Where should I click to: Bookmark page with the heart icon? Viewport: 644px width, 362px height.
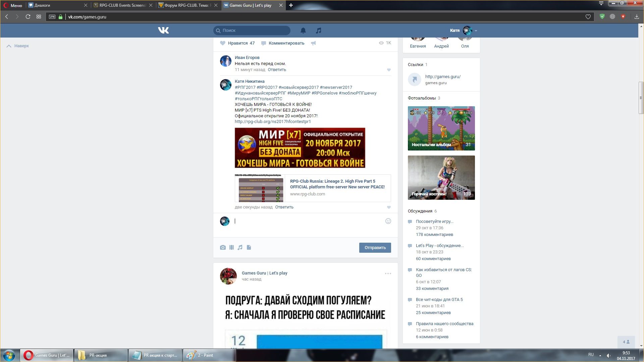[588, 17]
